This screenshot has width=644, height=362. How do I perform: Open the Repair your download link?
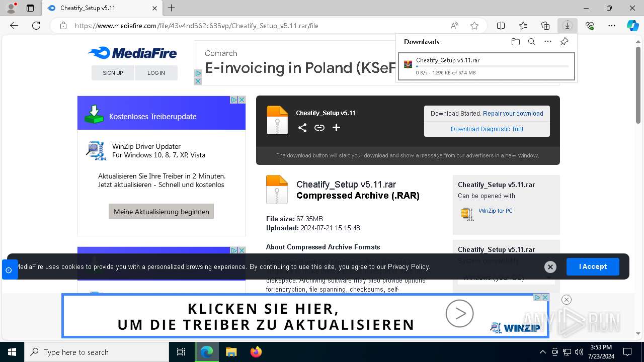tap(513, 114)
